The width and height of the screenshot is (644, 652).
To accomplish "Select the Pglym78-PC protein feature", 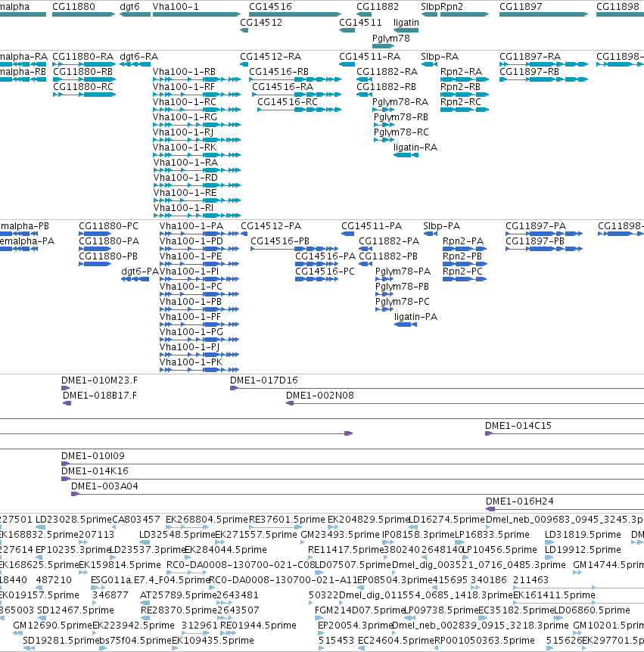I will [384, 309].
